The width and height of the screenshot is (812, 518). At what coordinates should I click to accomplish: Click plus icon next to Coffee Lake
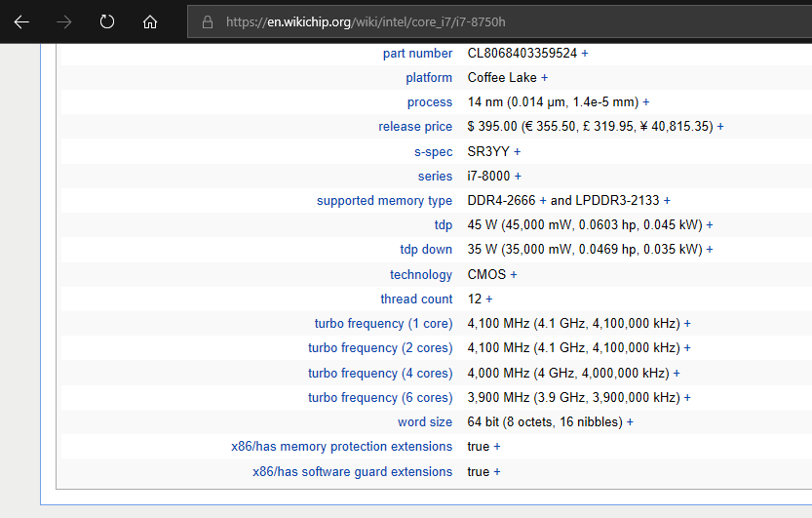(x=545, y=78)
